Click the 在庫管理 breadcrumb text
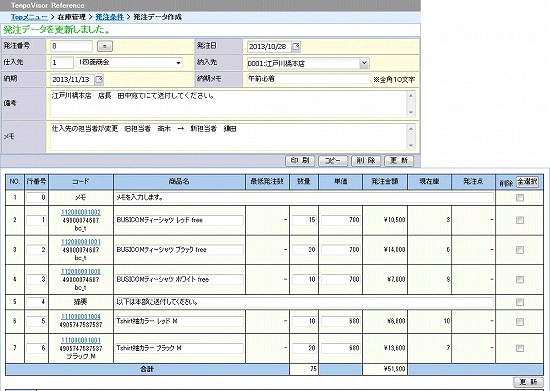Screen dimensions: 550x391 tap(72, 17)
